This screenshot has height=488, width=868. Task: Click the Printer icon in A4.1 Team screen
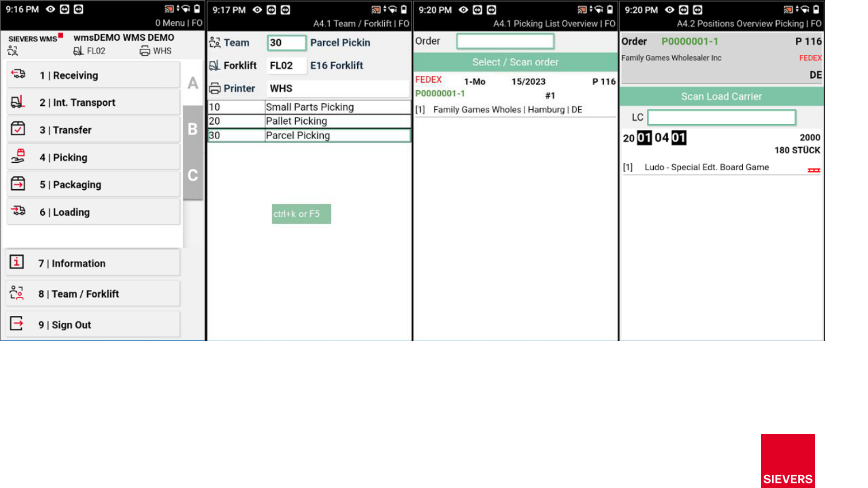215,89
